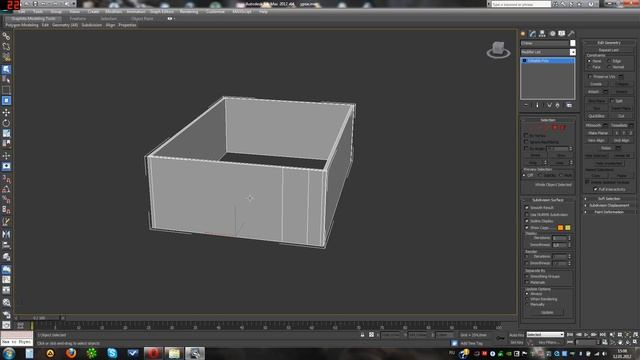Expand the Subdivision Displacement rollout

click(x=609, y=205)
